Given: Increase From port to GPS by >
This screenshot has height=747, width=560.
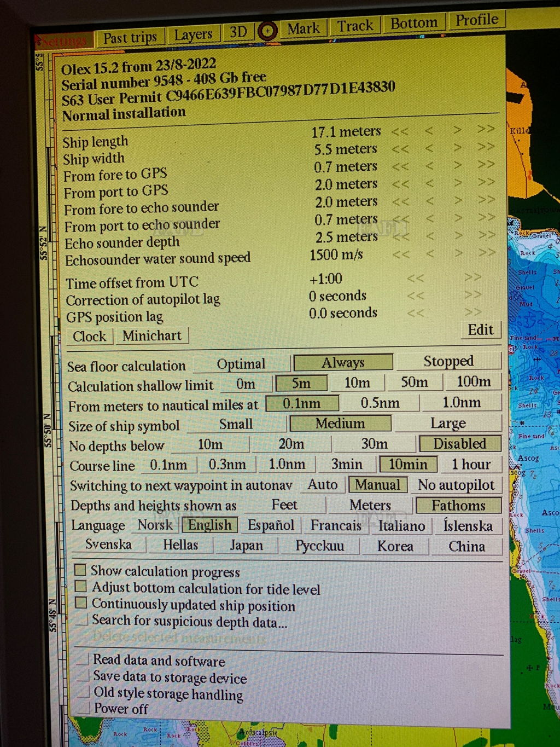Looking at the screenshot, I should (458, 183).
